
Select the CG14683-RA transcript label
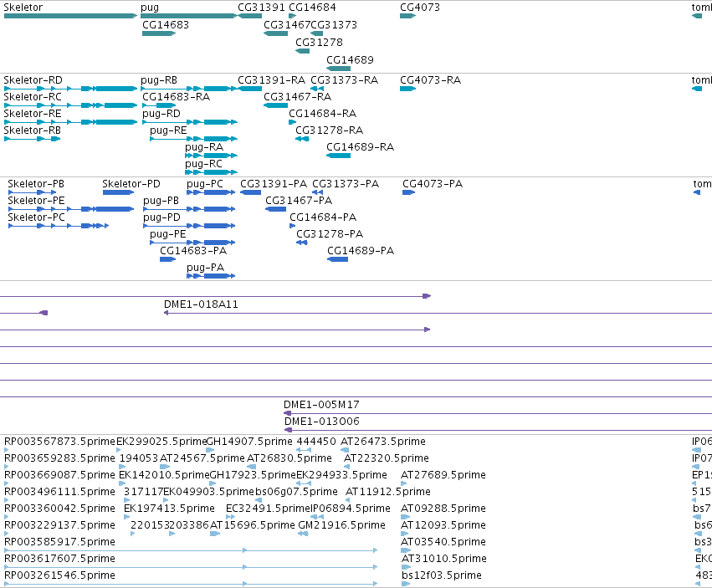(177, 97)
